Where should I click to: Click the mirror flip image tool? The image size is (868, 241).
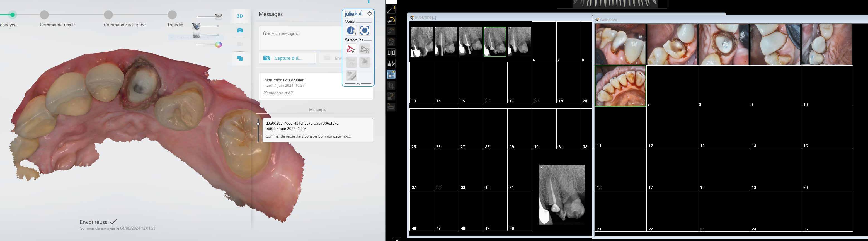pos(391,53)
